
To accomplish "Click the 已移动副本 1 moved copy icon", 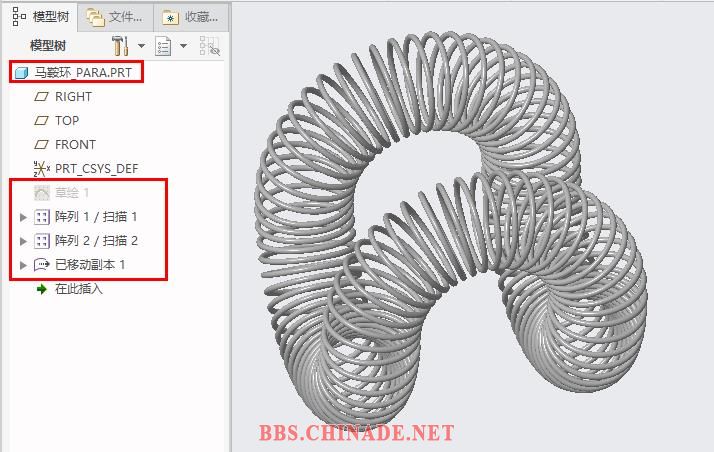I will pos(42,265).
